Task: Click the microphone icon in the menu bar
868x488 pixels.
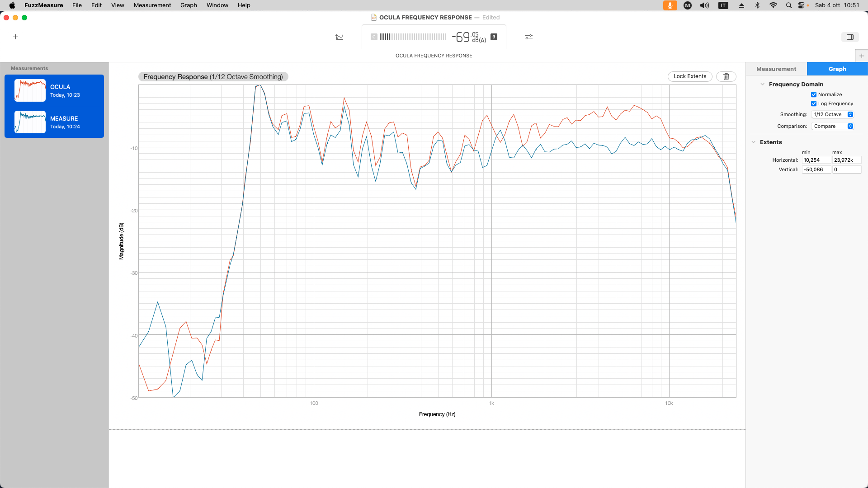Action: [x=670, y=5]
